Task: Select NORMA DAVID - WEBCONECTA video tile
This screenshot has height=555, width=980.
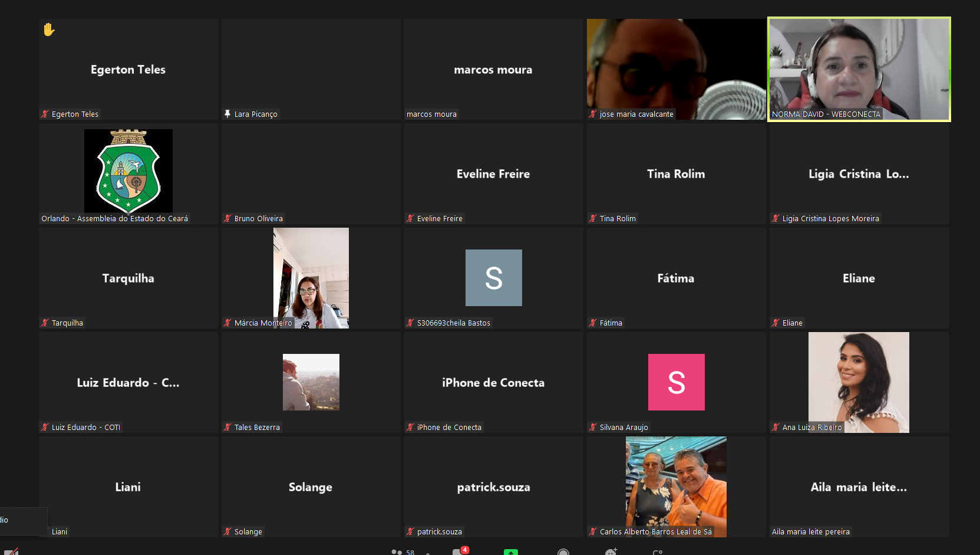Action: click(x=859, y=69)
